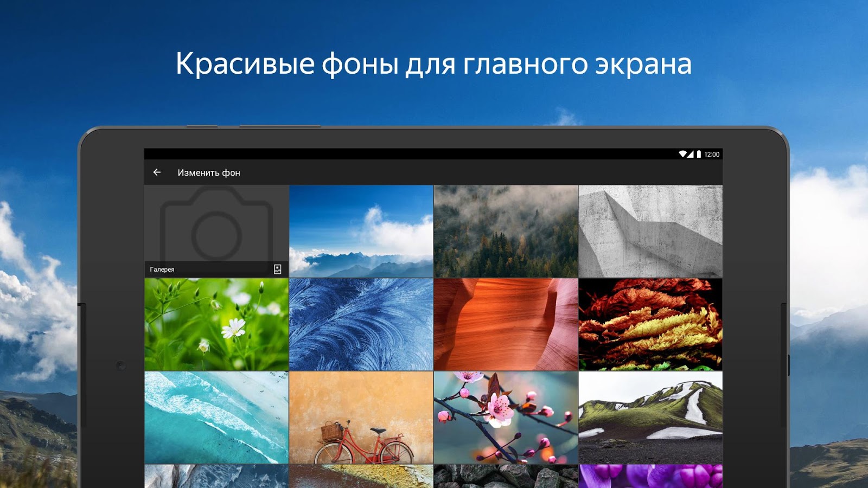This screenshot has width=868, height=488.
Task: Select the purple flowers wallpaper in bottom row
Action: pyautogui.click(x=650, y=476)
